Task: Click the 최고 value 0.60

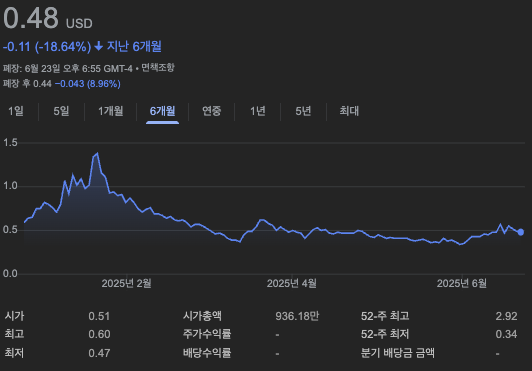Action: pos(99,334)
